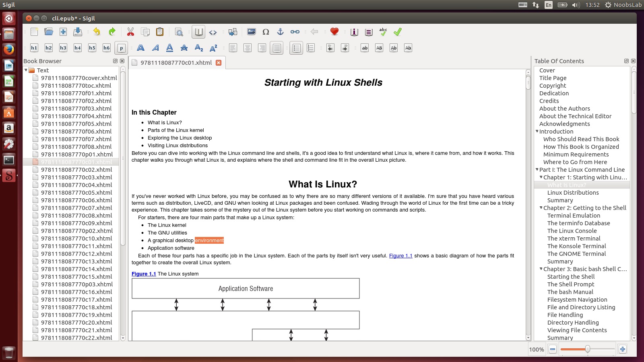
Task: Follow the Figure 1.1 link in paragraph
Action: (400, 256)
